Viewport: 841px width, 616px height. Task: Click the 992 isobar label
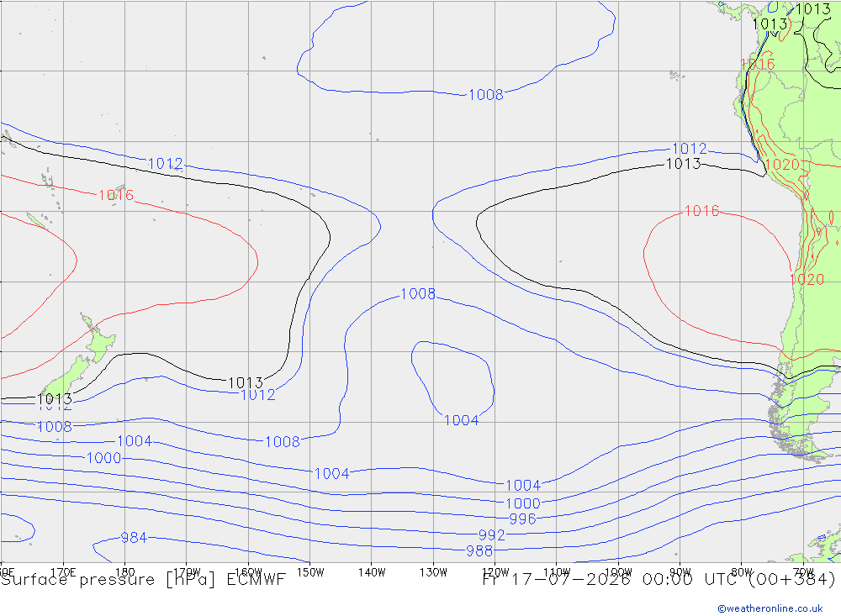click(x=491, y=535)
